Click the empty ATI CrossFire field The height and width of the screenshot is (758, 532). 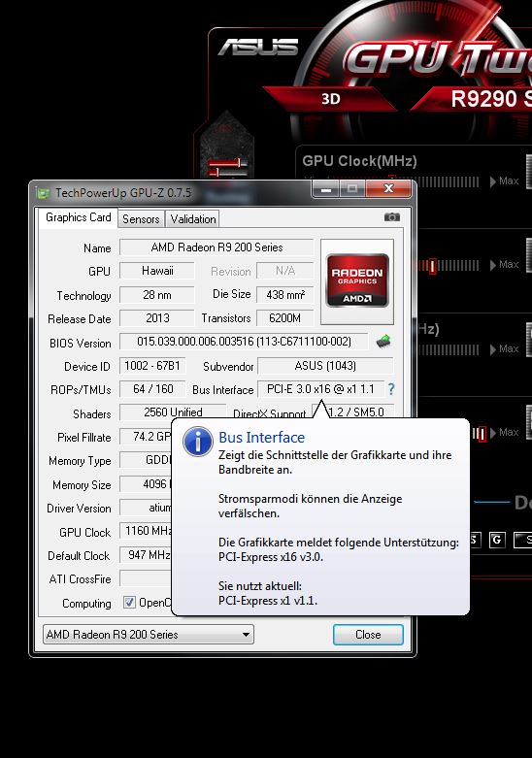pyautogui.click(x=146, y=578)
